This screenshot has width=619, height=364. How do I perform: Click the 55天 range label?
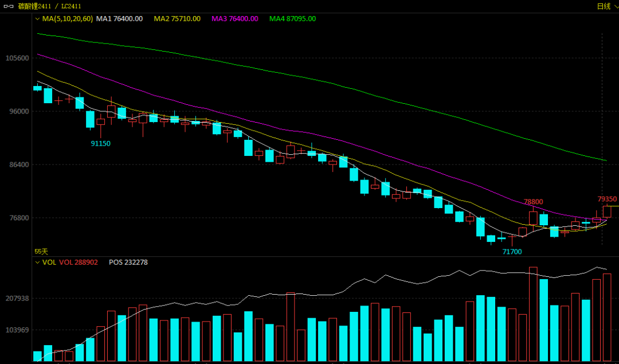click(x=41, y=252)
